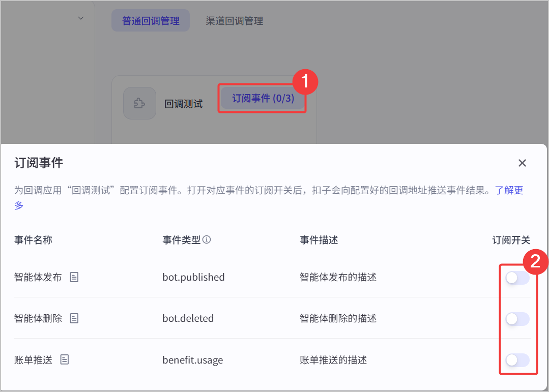The image size is (549, 392).
Task: Click the 智能体发布 event name
Action: pyautogui.click(x=38, y=277)
